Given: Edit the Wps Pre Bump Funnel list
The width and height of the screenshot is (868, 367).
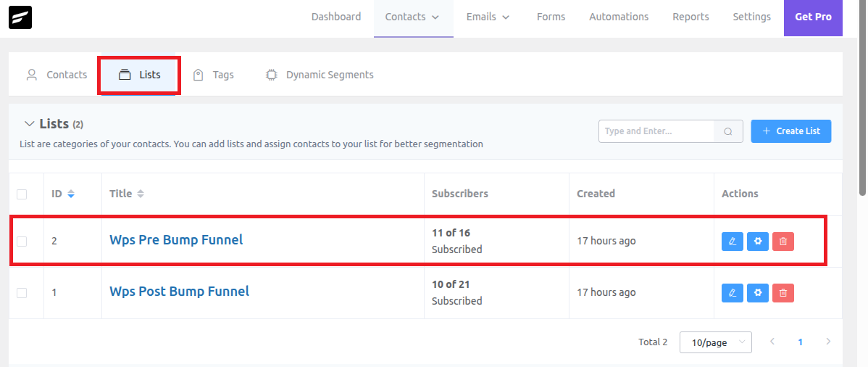Looking at the screenshot, I should [733, 241].
